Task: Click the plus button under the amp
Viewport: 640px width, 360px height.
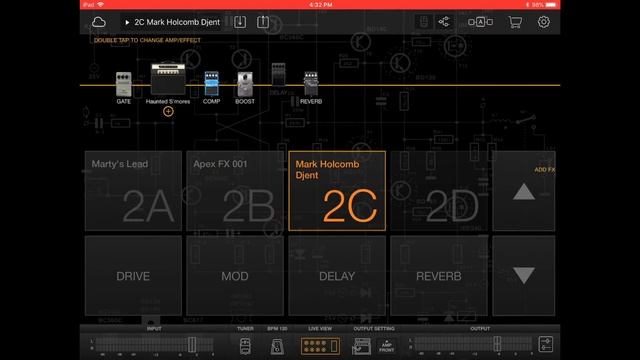Action: tap(168, 111)
